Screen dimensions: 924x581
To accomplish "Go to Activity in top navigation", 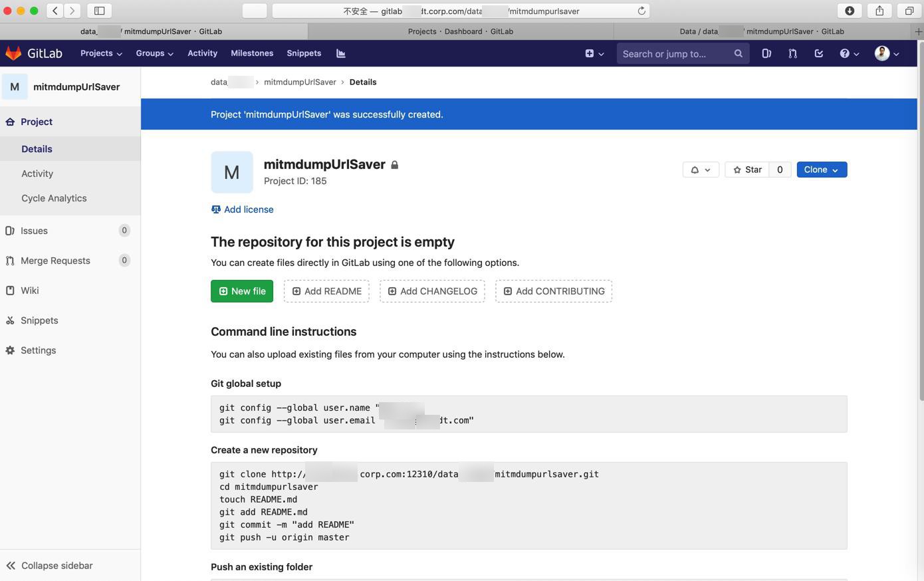I will (202, 53).
